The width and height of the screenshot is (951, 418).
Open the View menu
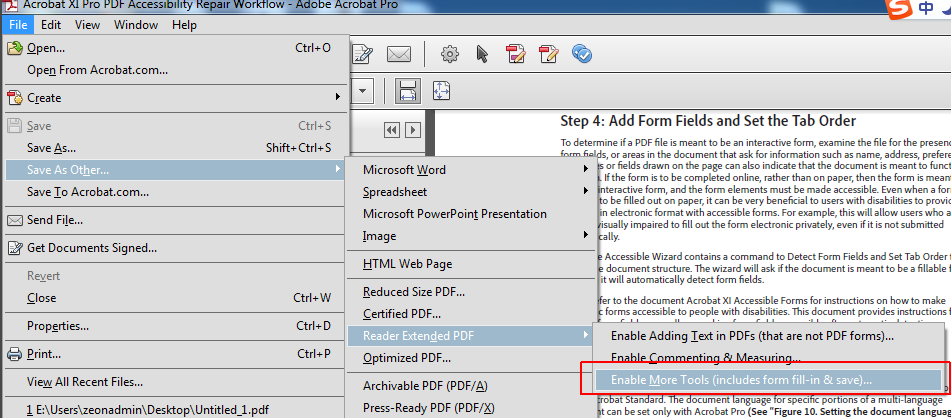[x=87, y=25]
